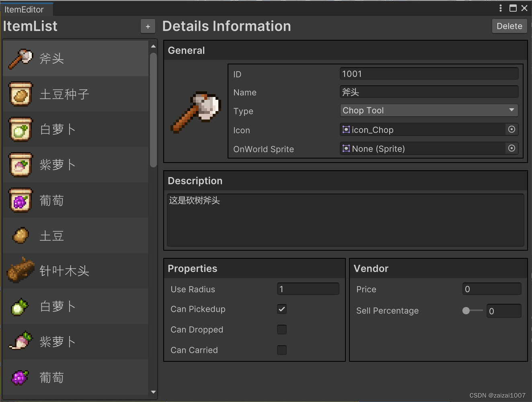
Task: Open the Icon sprite object picker
Action: tap(511, 130)
